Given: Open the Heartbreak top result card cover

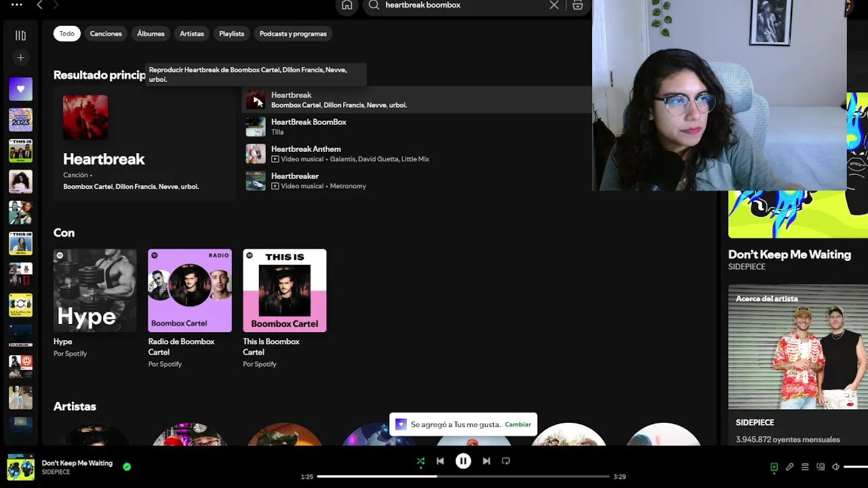Looking at the screenshot, I should [x=85, y=117].
